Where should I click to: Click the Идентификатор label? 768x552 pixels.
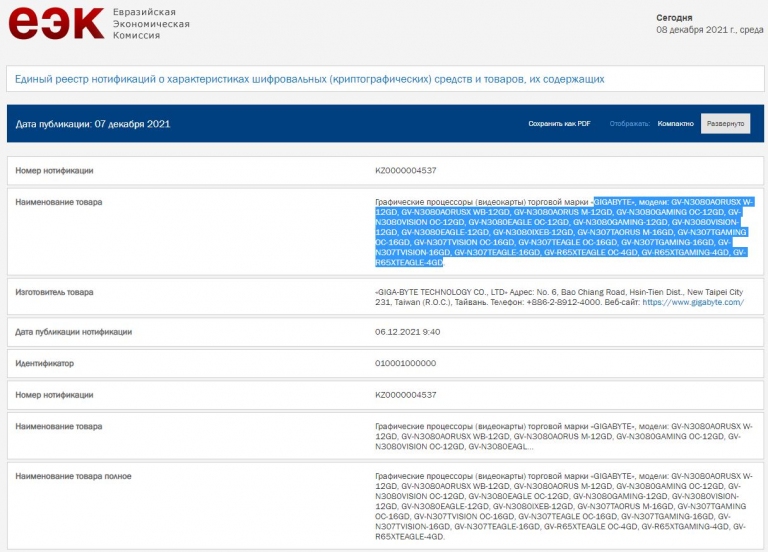(x=45, y=363)
